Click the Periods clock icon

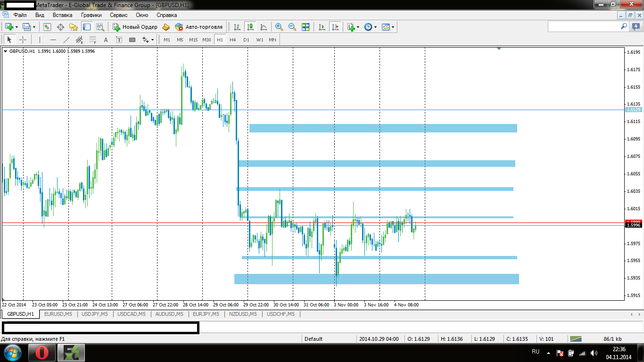pos(368,27)
